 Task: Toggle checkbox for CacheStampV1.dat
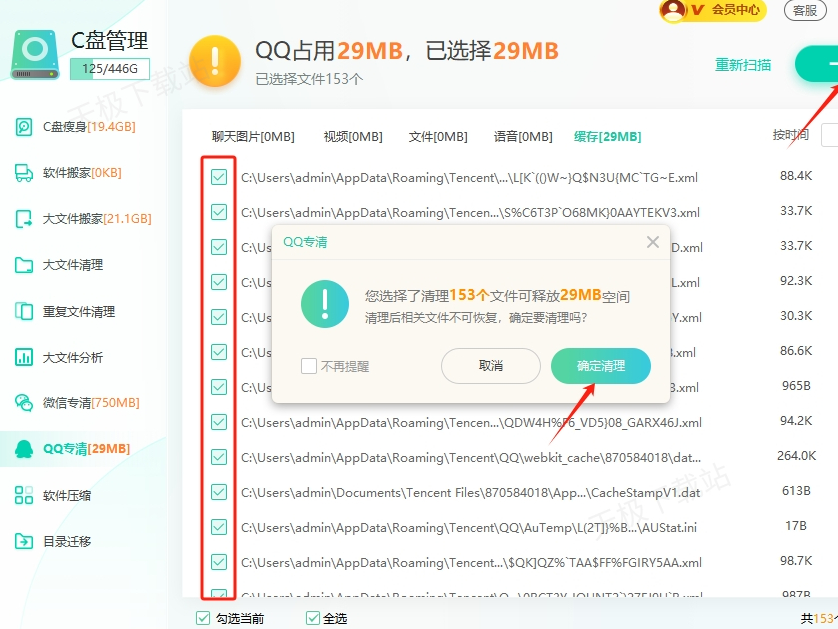(219, 492)
